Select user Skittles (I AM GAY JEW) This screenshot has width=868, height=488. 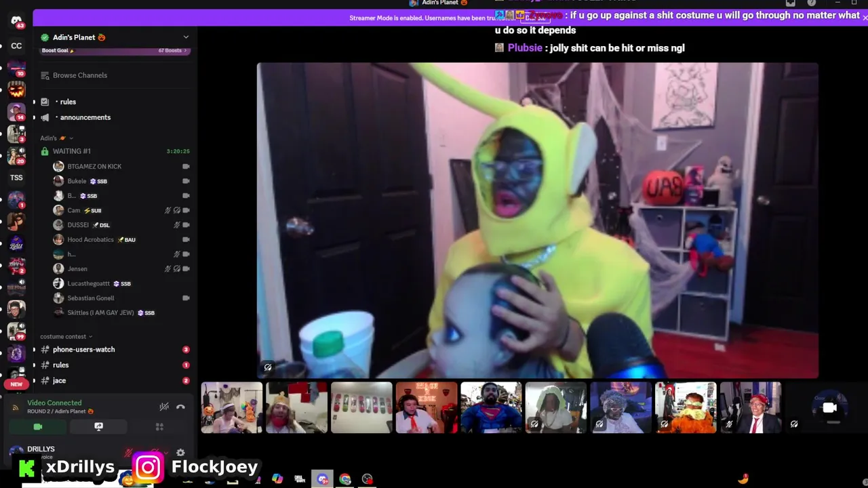coord(100,313)
